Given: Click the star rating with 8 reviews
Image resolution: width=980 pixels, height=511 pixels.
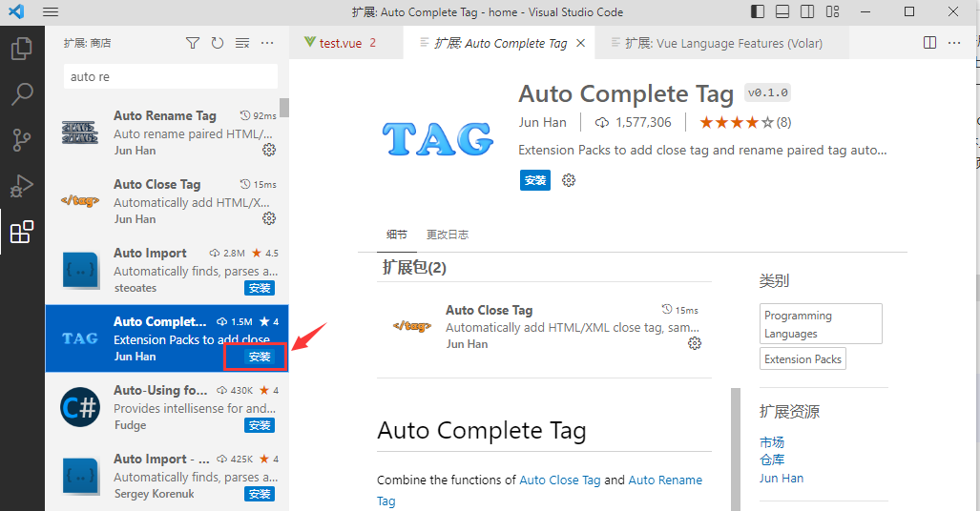Looking at the screenshot, I should pyautogui.click(x=745, y=122).
